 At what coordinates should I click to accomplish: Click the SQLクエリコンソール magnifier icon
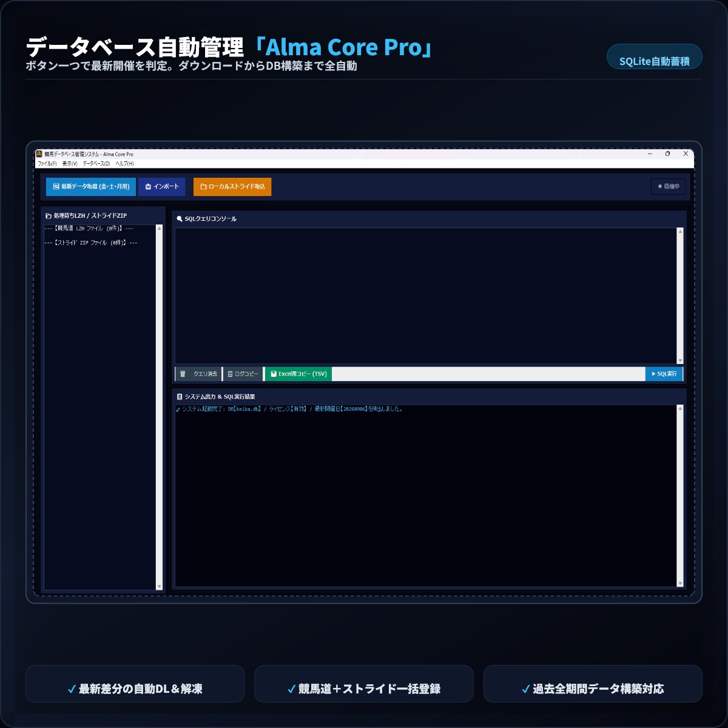(180, 218)
